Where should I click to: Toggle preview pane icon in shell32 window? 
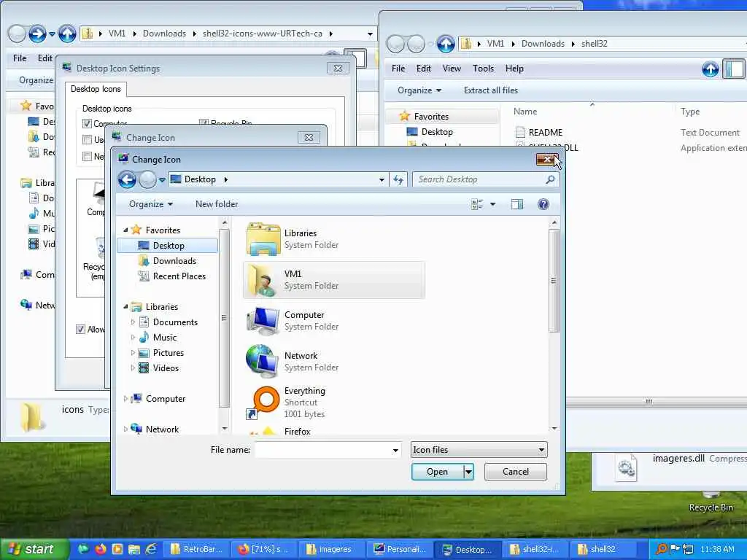tap(734, 69)
